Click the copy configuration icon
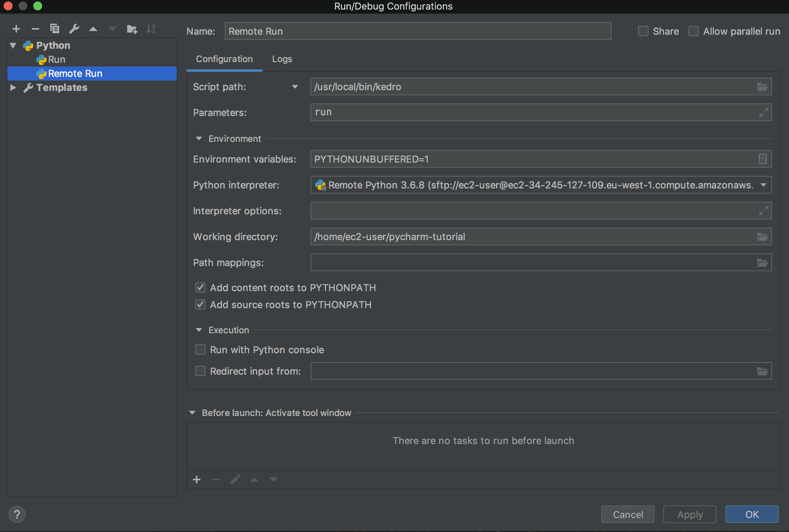Viewport: 789px width, 532px height. (x=55, y=29)
